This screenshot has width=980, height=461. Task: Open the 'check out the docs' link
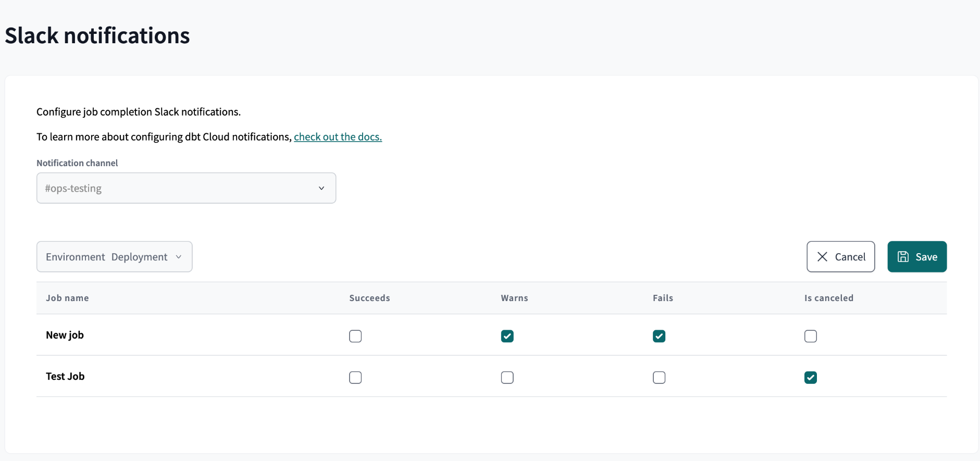(x=338, y=137)
